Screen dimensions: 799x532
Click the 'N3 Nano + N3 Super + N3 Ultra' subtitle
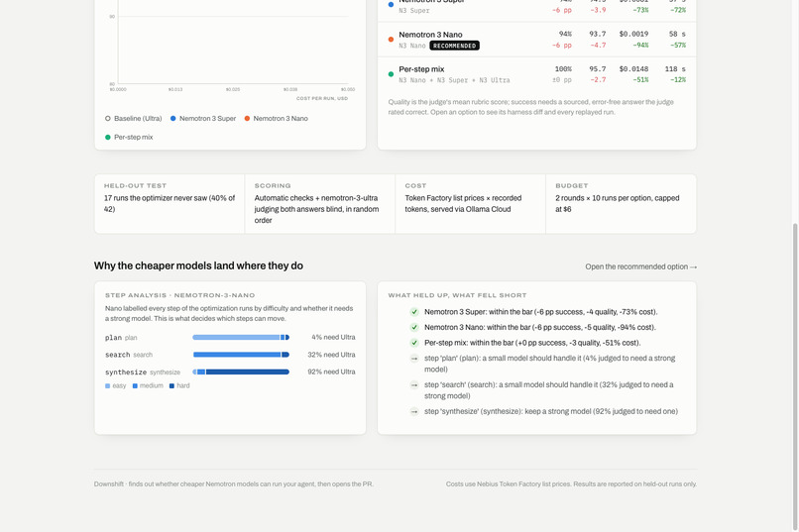coord(454,80)
